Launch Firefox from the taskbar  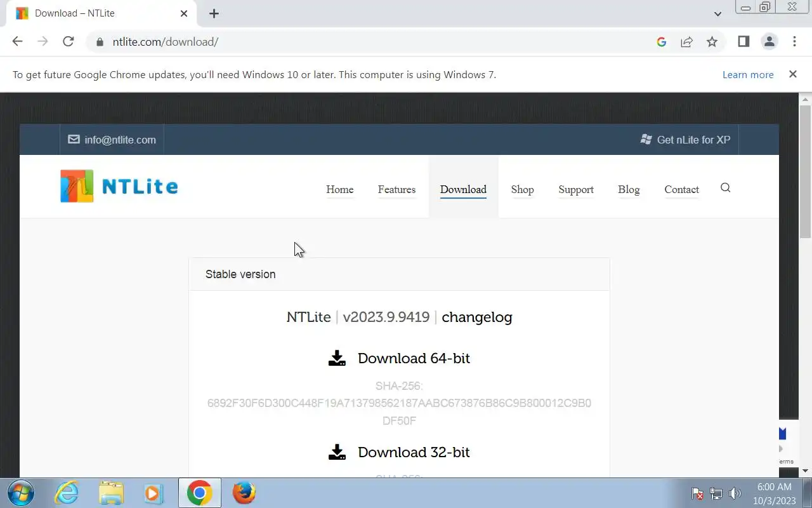pos(244,493)
